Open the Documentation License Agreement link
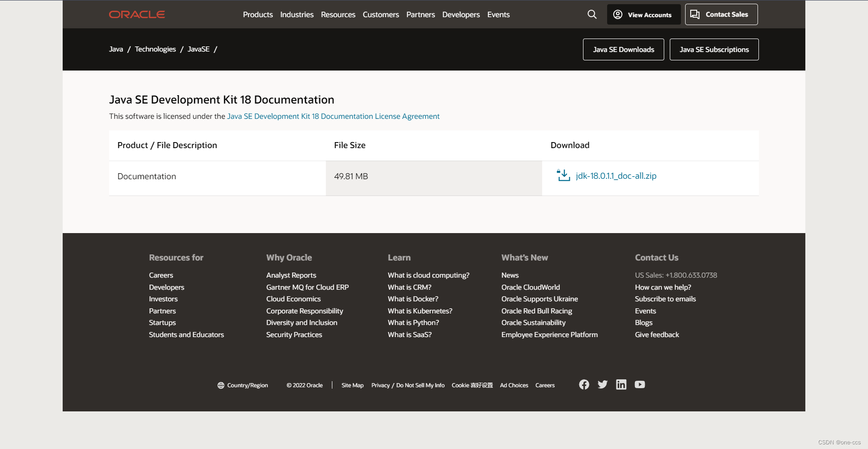The image size is (868, 449). click(x=333, y=116)
